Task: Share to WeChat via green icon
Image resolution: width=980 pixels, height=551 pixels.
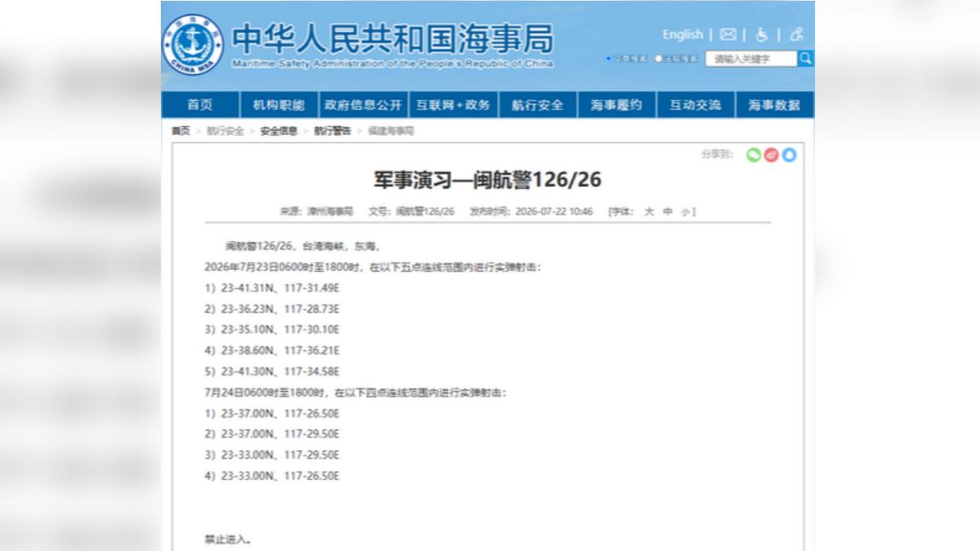Action: click(x=754, y=154)
